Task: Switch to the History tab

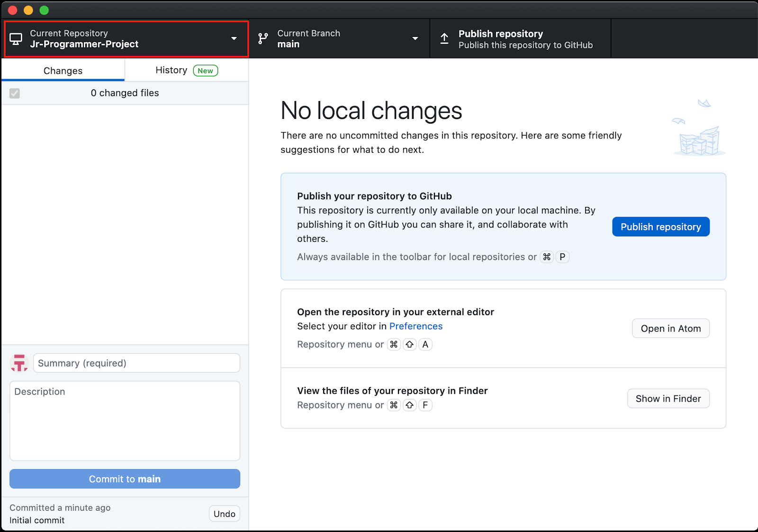Action: (x=171, y=70)
